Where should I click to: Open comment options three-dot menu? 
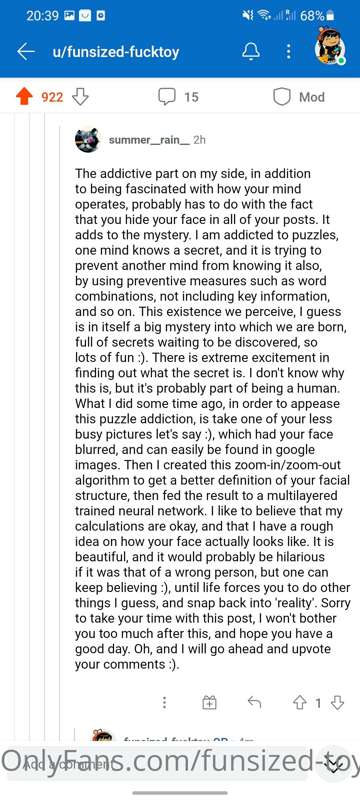tap(164, 703)
